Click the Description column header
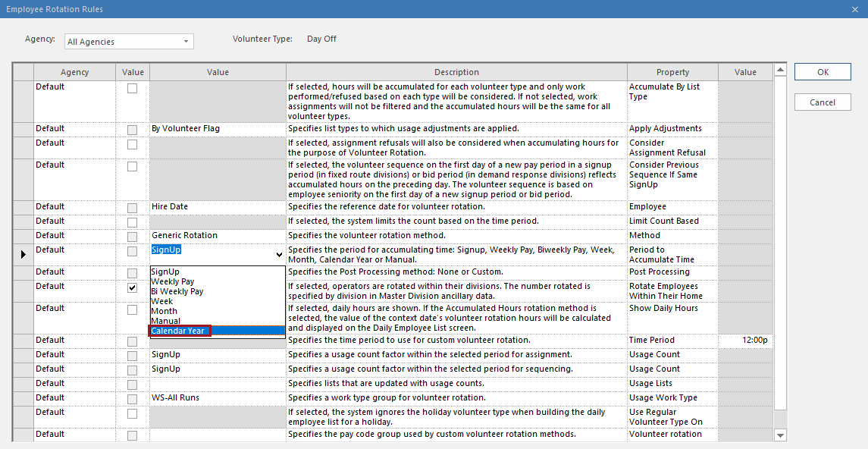This screenshot has width=868, height=449. 456,72
